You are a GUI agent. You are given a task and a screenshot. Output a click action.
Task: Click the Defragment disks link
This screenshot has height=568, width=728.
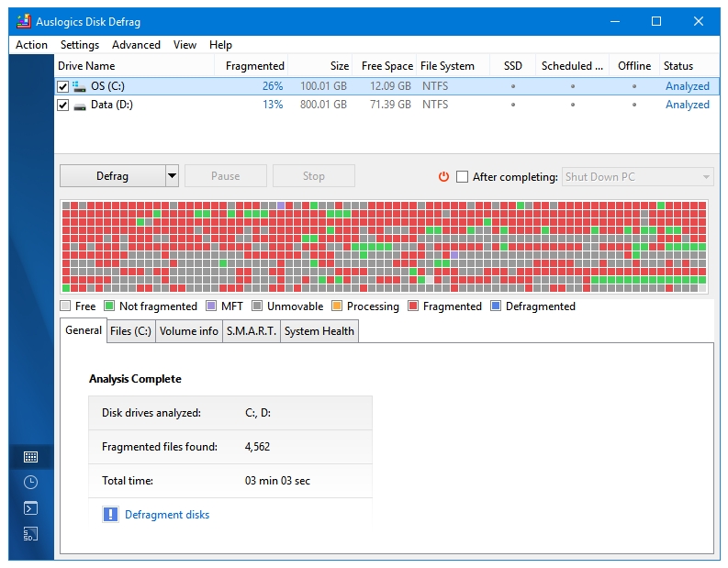point(167,515)
